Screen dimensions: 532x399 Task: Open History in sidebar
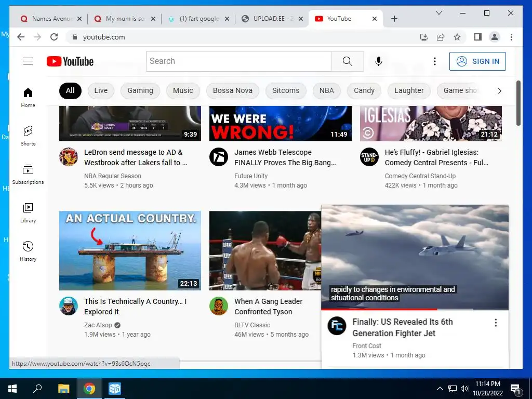click(28, 251)
